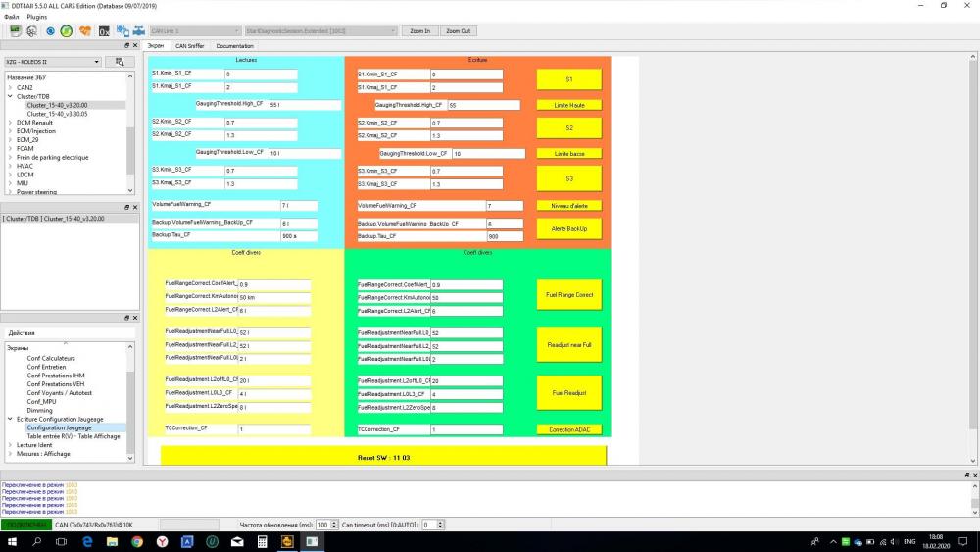This screenshot has width=980, height=552.
Task: Close the Действия screens panel
Action: 135,318
